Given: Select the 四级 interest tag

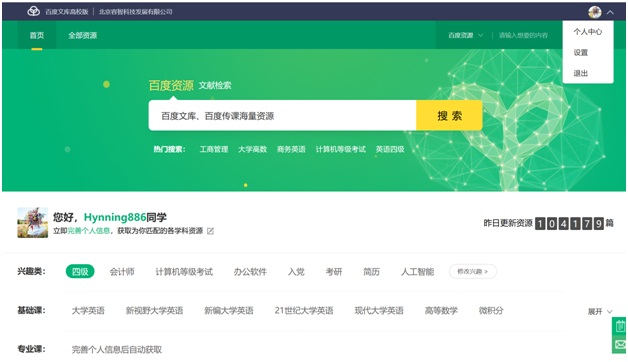Looking at the screenshot, I should (80, 272).
